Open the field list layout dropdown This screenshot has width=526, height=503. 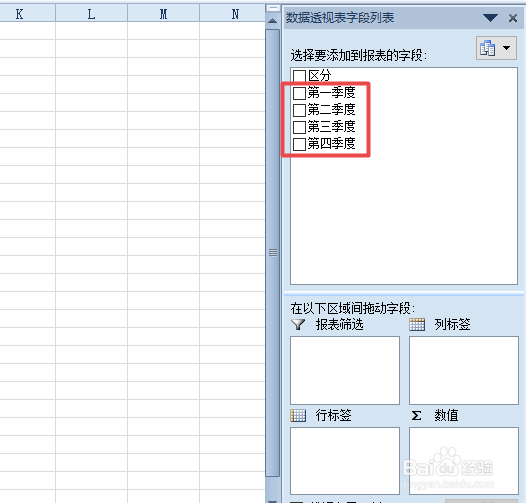pyautogui.click(x=496, y=48)
